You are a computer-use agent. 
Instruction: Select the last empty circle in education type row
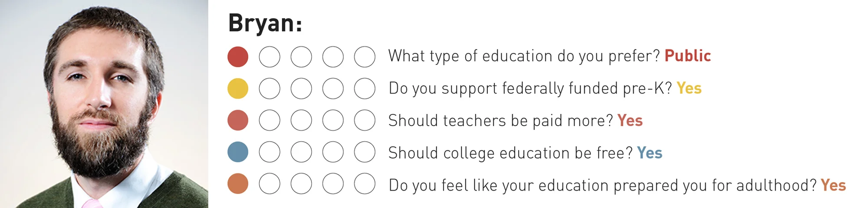(365, 57)
